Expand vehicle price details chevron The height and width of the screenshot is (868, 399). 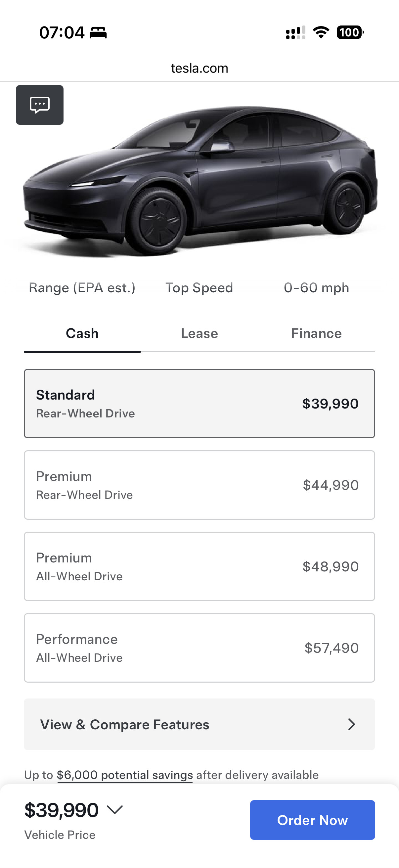coord(115,809)
